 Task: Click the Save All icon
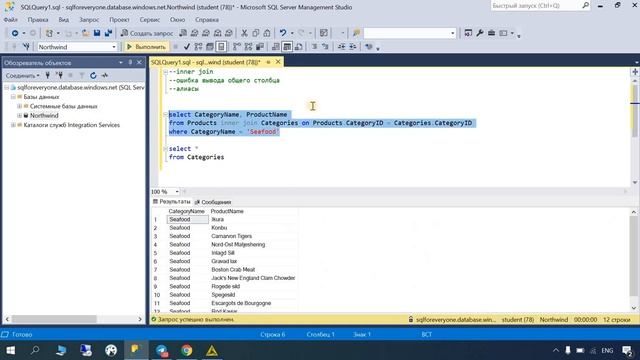(108, 33)
